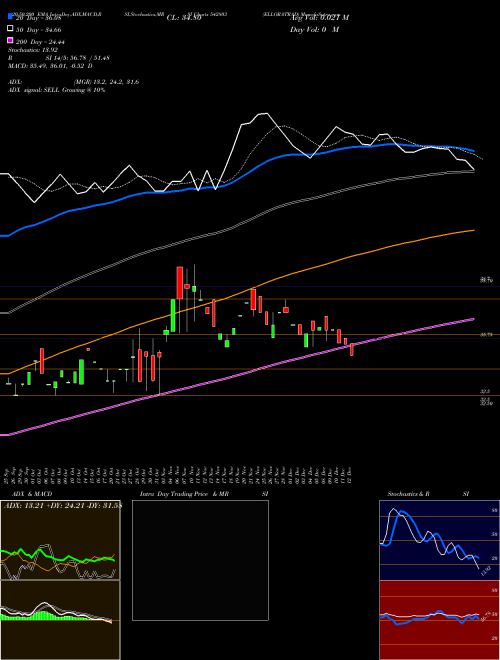Screen dimensions: 500x660
Task: Click the 'ADX: 13.21 +DY: 24.21' header readout
Action: point(62,506)
